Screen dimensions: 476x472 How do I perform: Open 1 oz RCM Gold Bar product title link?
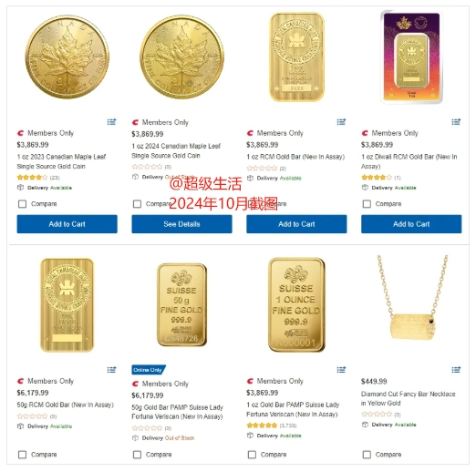(x=295, y=157)
